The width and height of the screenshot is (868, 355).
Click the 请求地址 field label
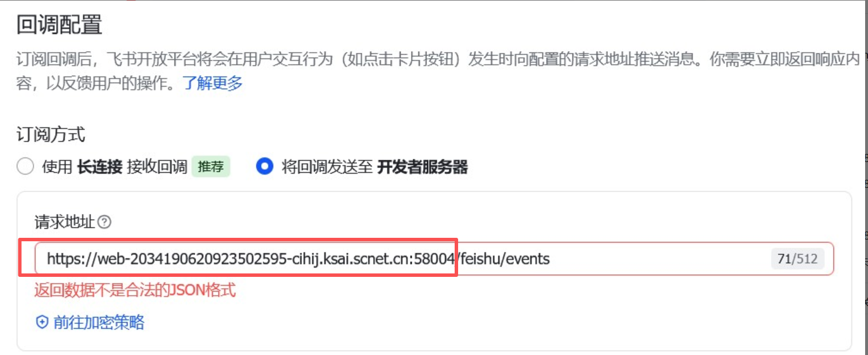65,222
